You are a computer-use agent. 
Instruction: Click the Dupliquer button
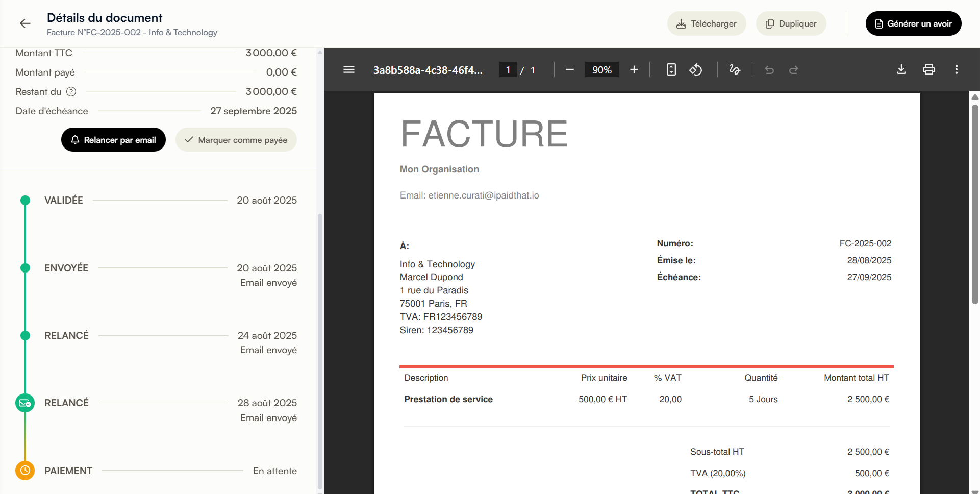tap(791, 23)
